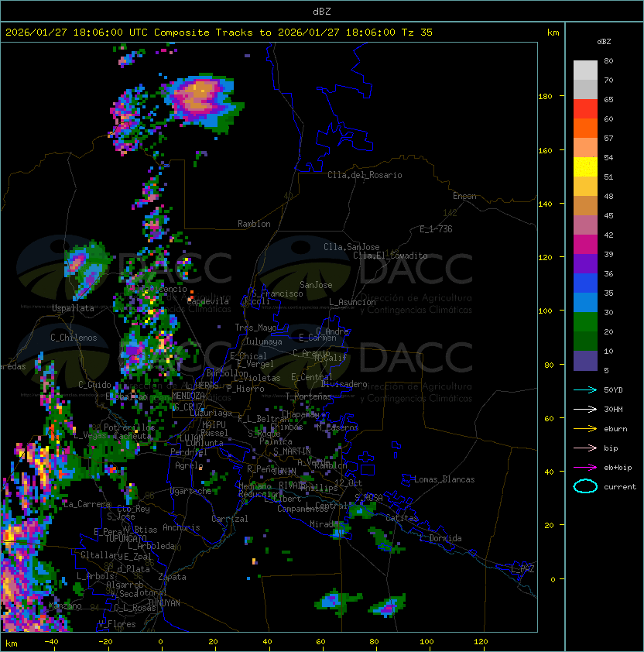Click the 'Catitas' map label
Screen dimensions: 644x652
click(x=402, y=518)
